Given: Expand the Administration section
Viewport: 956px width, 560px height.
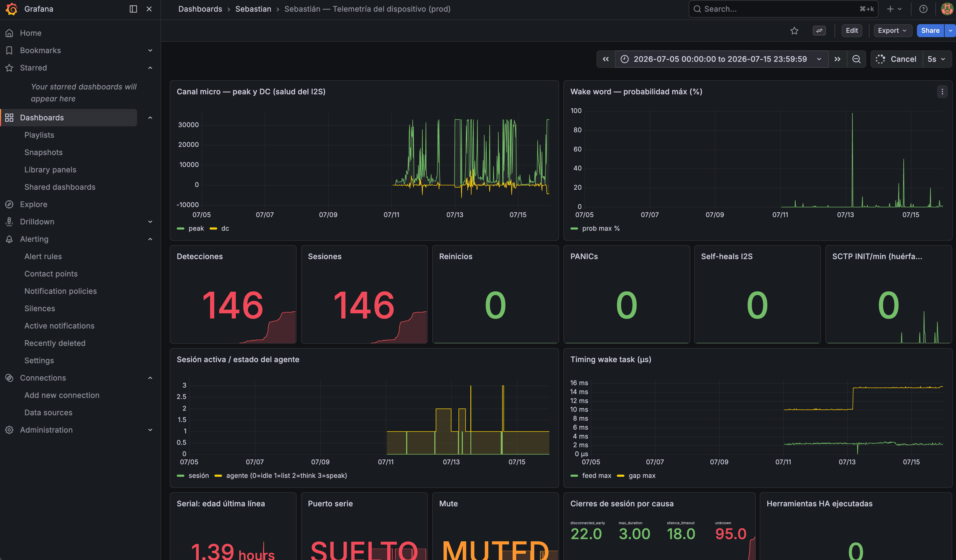Looking at the screenshot, I should tap(150, 430).
